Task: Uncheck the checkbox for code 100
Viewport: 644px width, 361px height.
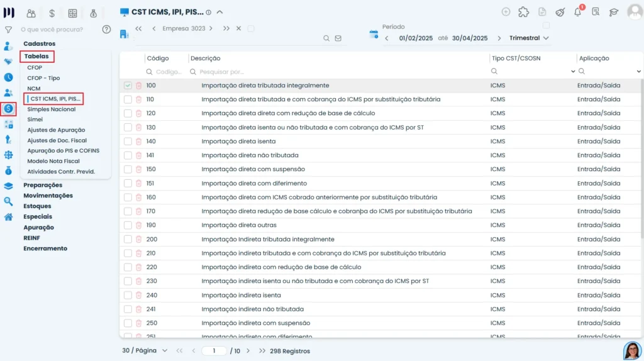Action: pyautogui.click(x=128, y=86)
